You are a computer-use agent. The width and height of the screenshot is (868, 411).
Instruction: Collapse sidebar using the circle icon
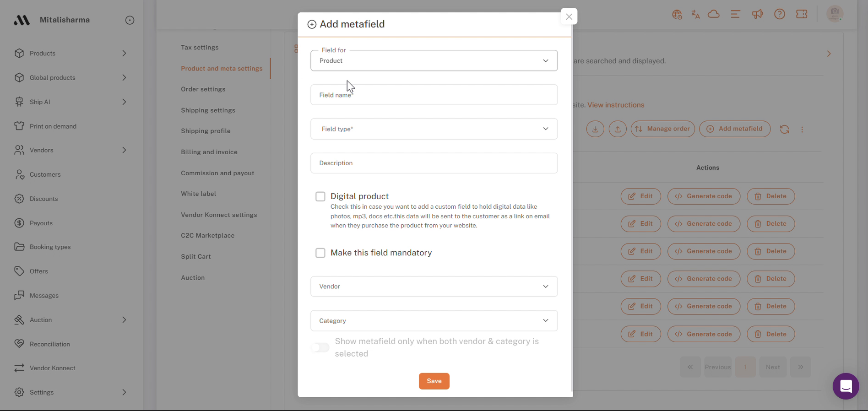(130, 20)
